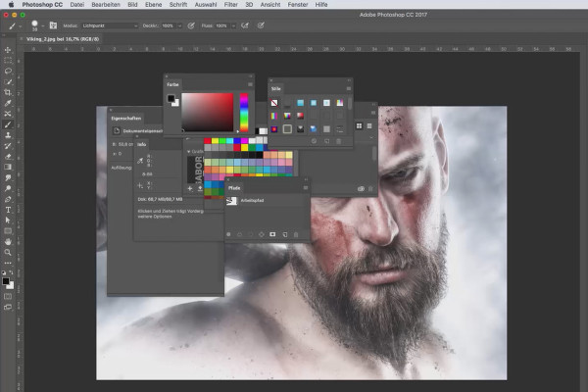Click the foreground color in toolbar
588x392 pixels.
(6, 281)
